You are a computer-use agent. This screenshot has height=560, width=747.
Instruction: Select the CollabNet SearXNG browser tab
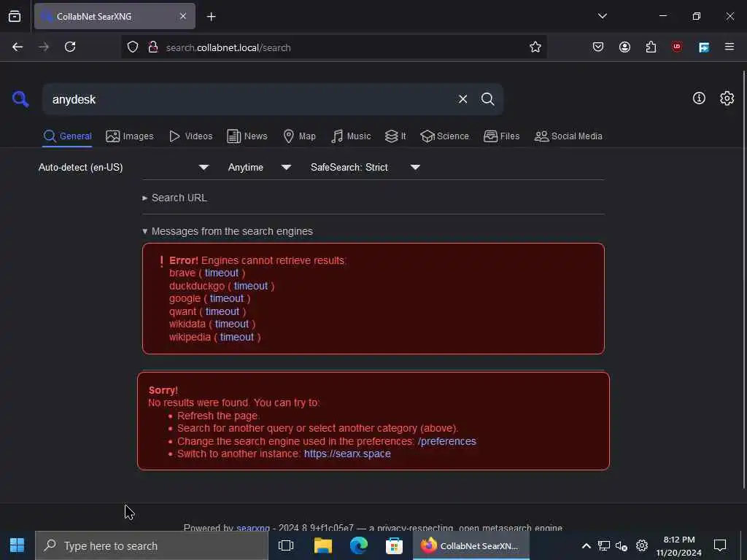point(115,16)
